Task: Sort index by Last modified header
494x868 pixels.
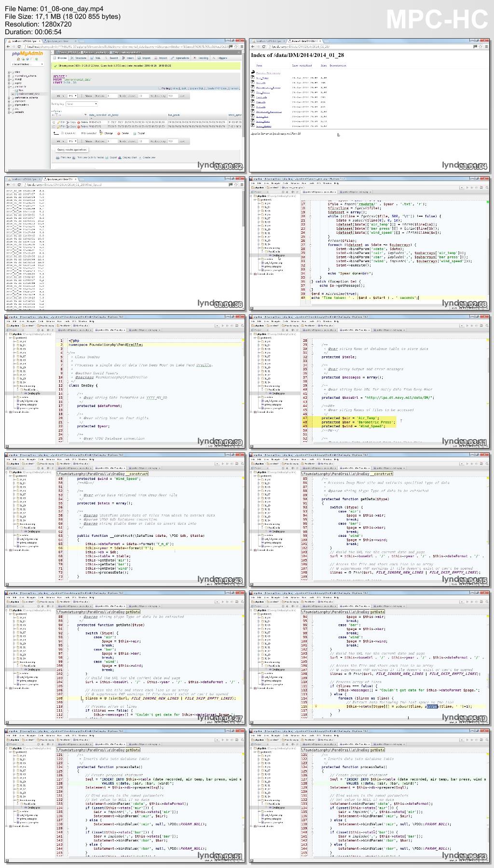Action: point(302,66)
